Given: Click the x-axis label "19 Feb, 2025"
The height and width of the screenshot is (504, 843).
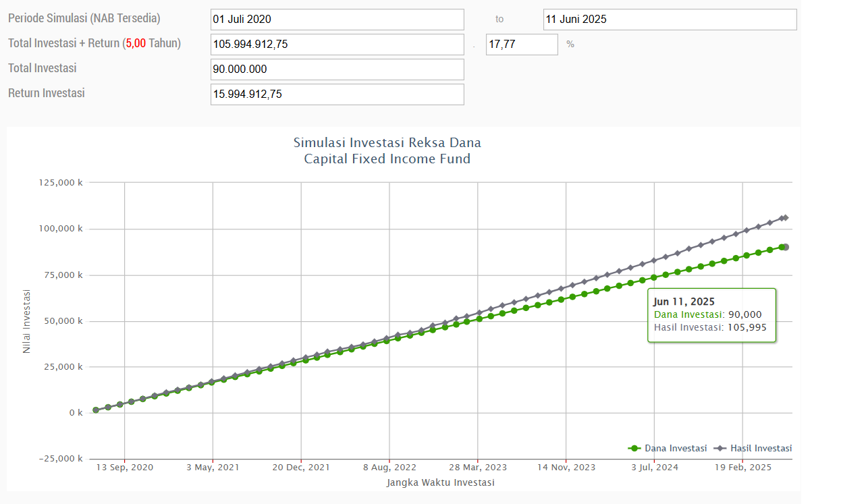Looking at the screenshot, I should pyautogui.click(x=742, y=468).
